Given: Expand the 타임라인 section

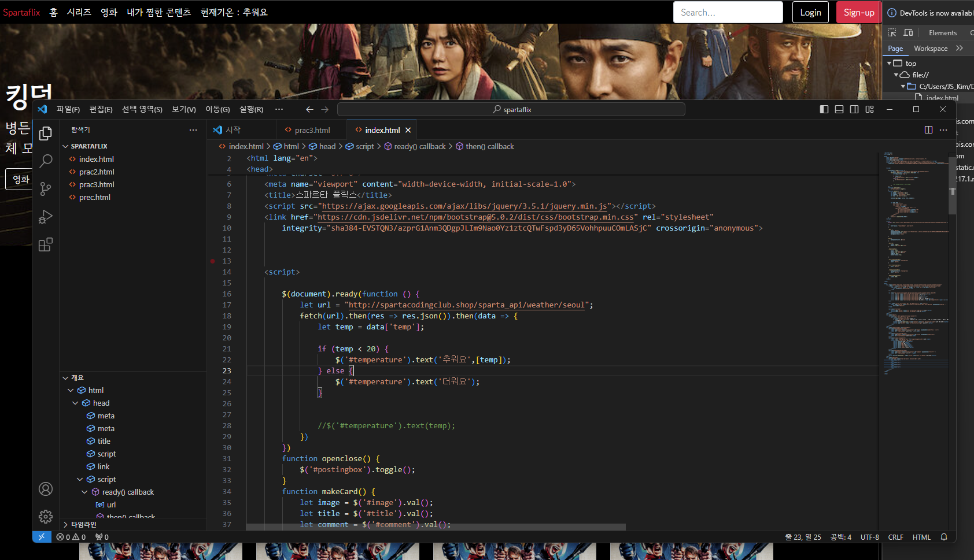Looking at the screenshot, I should click(66, 524).
